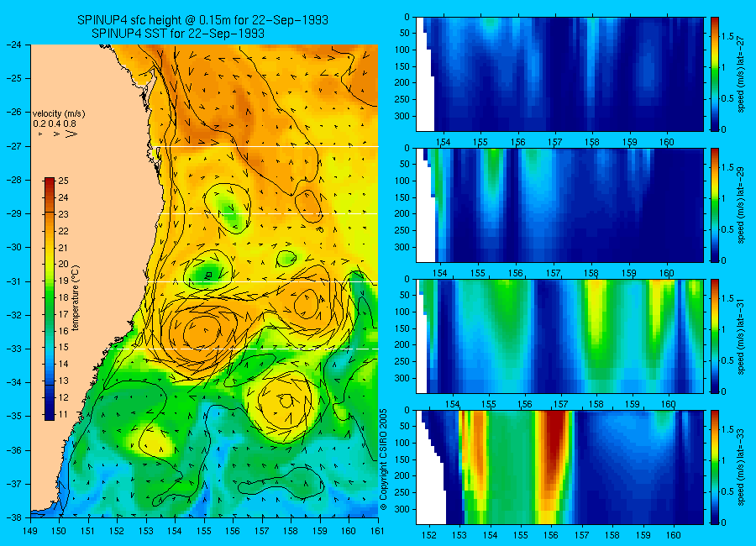Select the 'speed (m/s) lat=-29' label
This screenshot has width=756, height=546.
[x=741, y=206]
